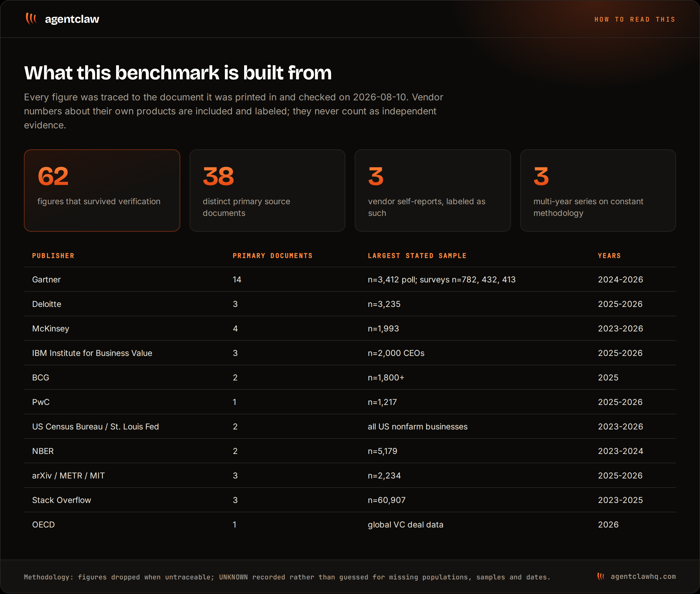Click the LARGEST STATED SAMPLE column header
Screen dimensions: 700x594
417,256
